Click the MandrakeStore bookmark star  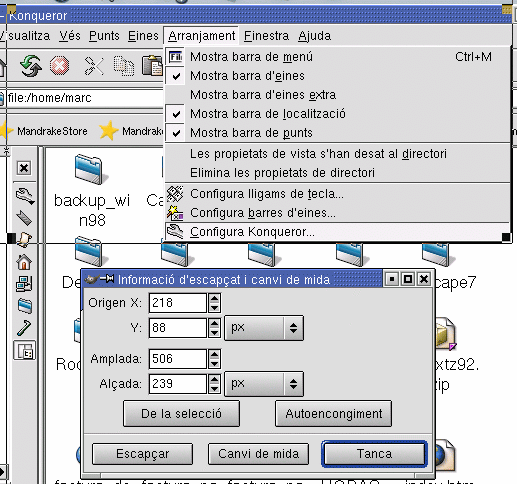click(x=6, y=131)
